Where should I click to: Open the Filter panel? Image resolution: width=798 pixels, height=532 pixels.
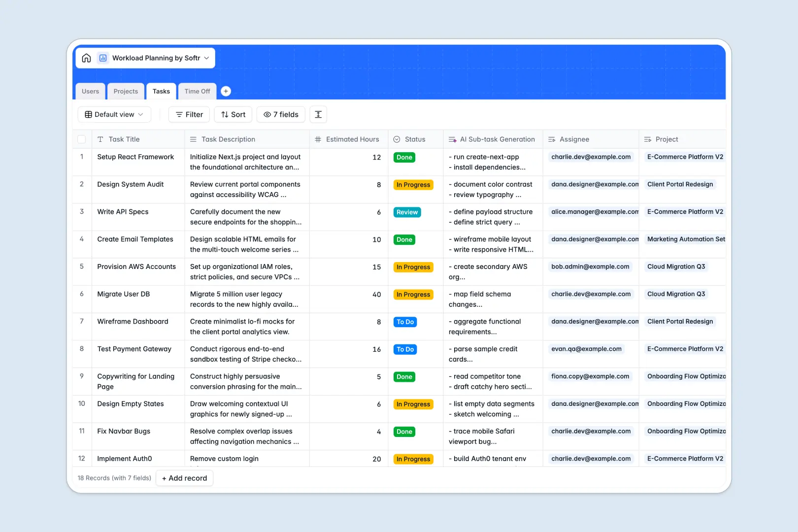click(x=189, y=114)
